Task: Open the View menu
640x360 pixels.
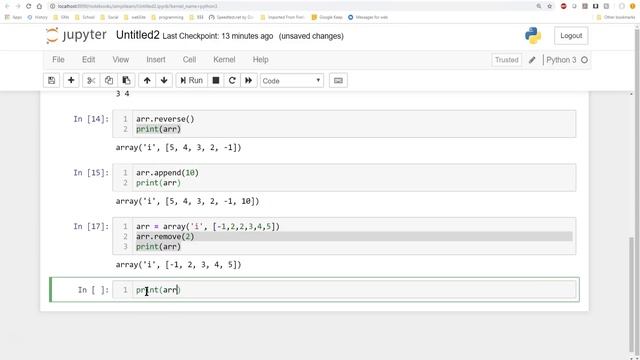Action: coord(121,60)
